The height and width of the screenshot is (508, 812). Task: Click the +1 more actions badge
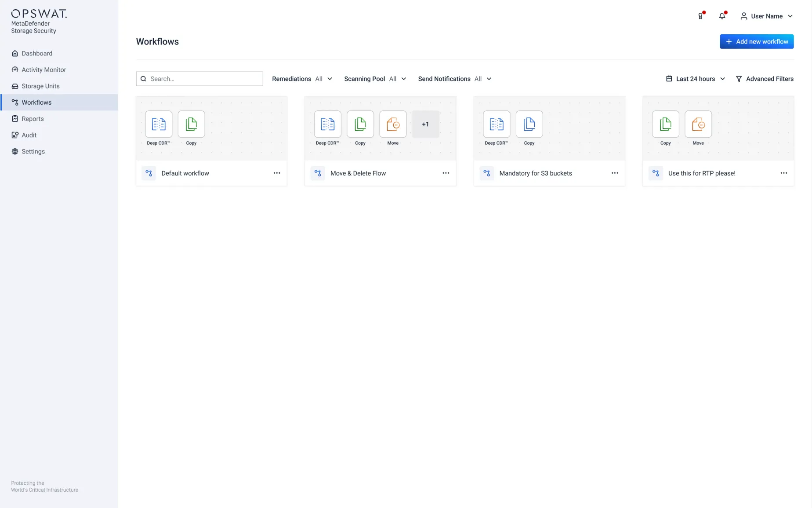[425, 124]
